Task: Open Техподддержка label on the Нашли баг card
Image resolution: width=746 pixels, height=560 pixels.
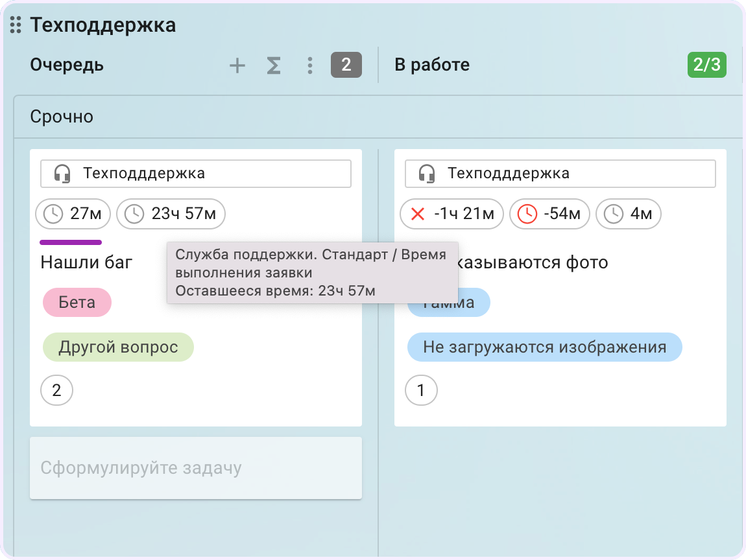Action: pos(195,174)
